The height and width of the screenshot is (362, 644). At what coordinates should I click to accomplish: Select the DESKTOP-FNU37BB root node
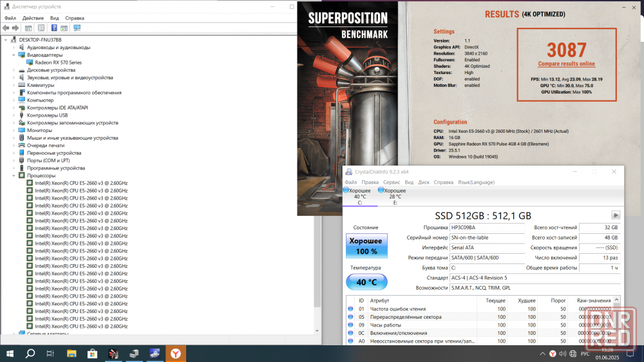coord(40,40)
